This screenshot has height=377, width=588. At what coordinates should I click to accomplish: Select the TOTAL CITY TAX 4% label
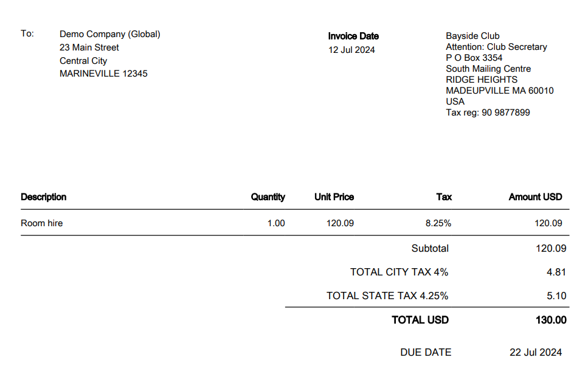(399, 272)
